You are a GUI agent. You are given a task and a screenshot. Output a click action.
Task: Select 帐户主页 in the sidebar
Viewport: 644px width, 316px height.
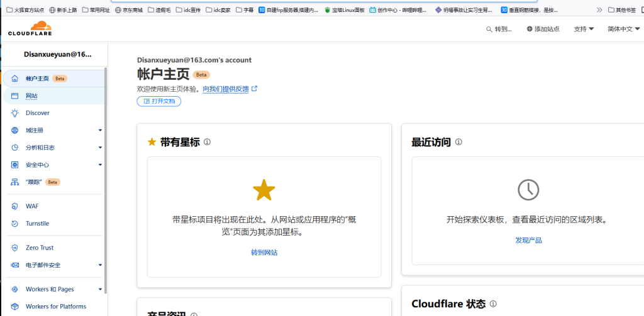point(54,79)
